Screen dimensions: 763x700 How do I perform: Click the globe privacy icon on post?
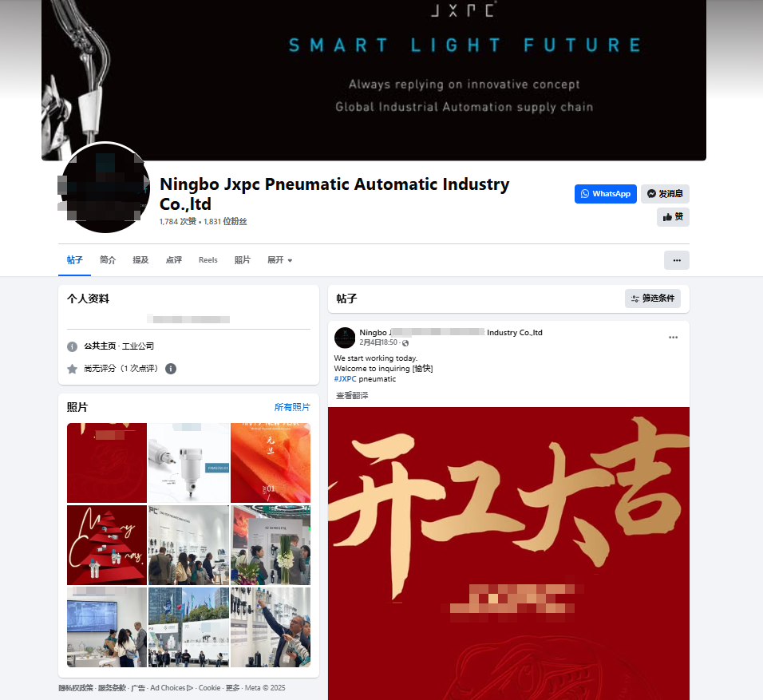405,343
